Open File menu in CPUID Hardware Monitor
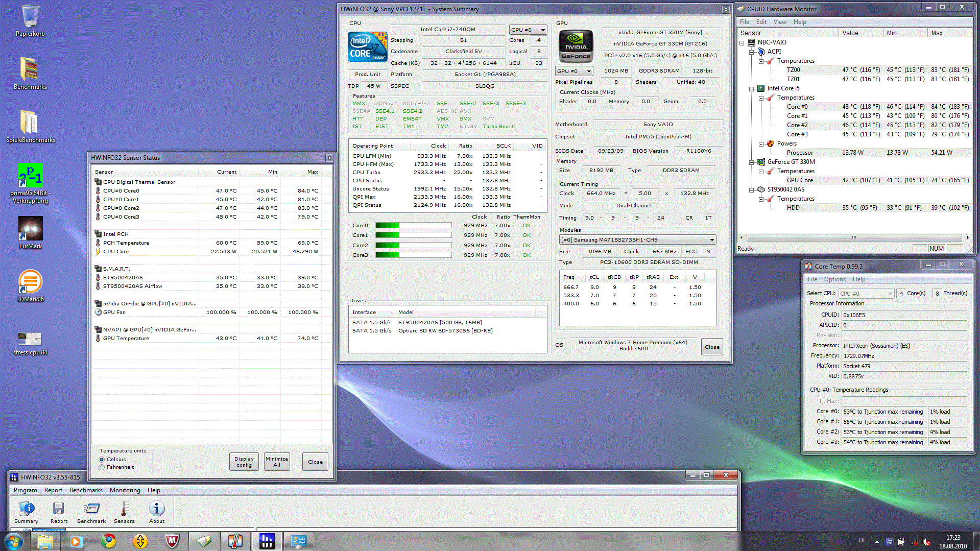The height and width of the screenshot is (551, 980). (745, 22)
